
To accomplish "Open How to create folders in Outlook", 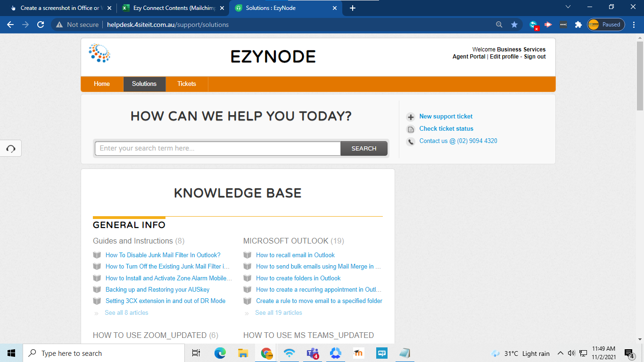I will [298, 278].
